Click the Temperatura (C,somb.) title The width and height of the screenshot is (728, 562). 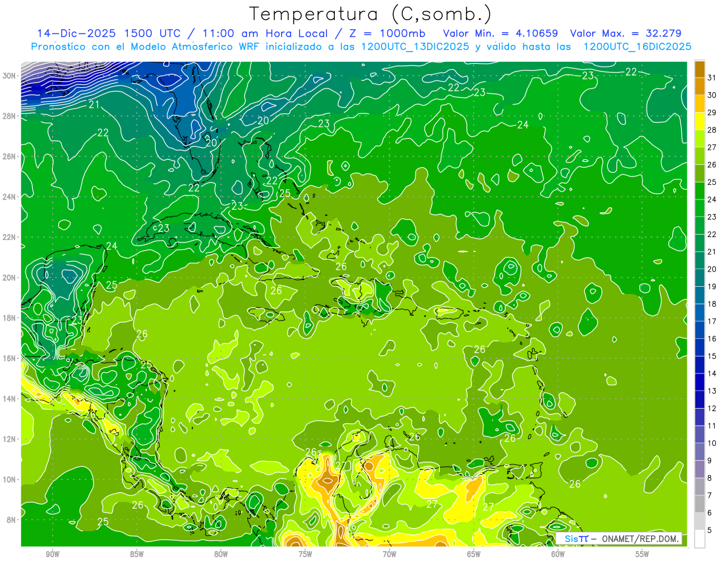point(370,15)
